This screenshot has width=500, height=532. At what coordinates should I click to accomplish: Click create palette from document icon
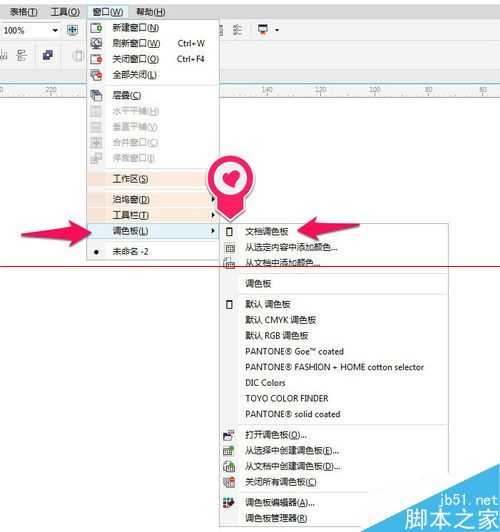229,467
